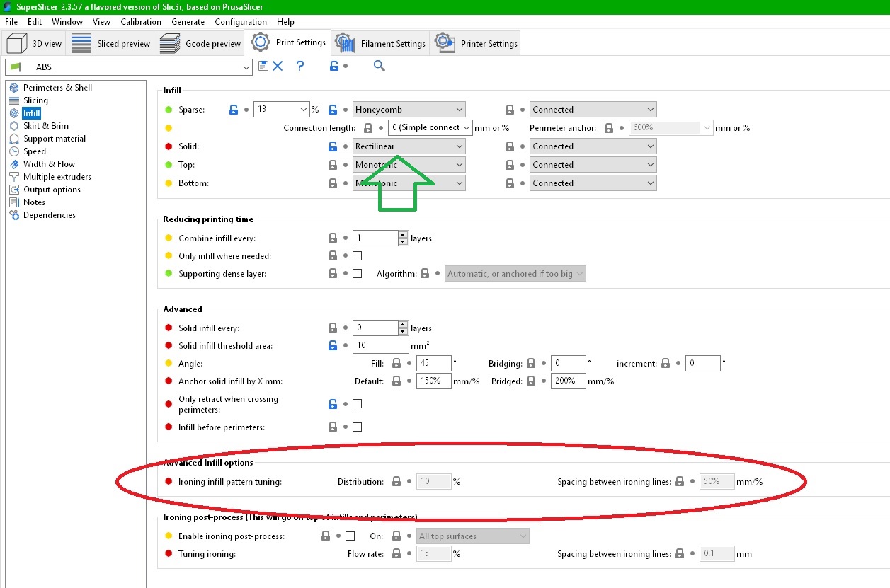Screen dimensions: 890x588
Task: Open the Connected dropdown in Solid row
Action: coord(593,146)
